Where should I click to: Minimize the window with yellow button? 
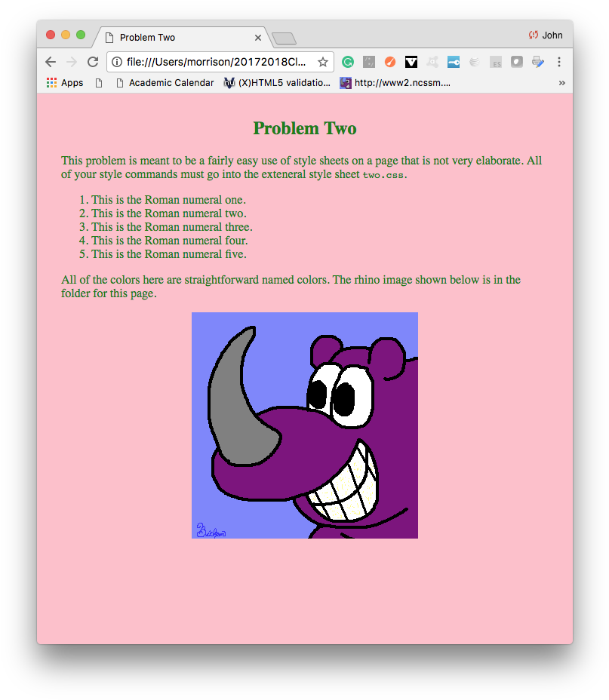click(66, 35)
